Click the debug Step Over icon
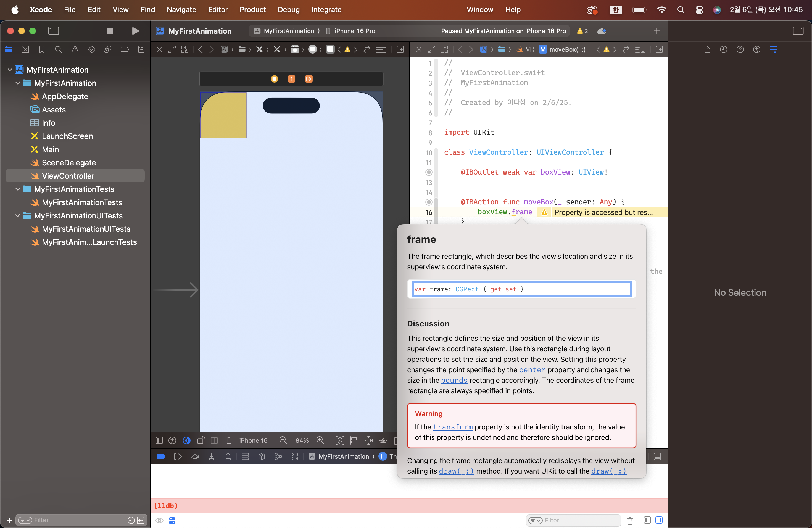Image resolution: width=812 pixels, height=528 pixels. (x=195, y=457)
